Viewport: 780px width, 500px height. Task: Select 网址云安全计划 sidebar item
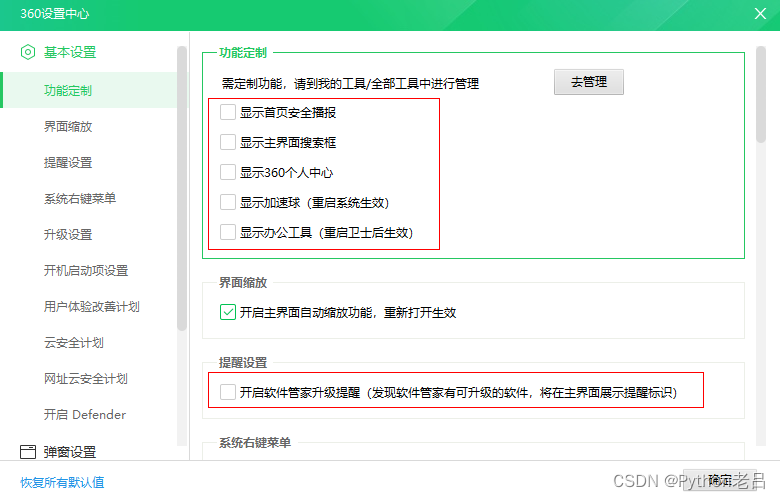[x=86, y=379]
